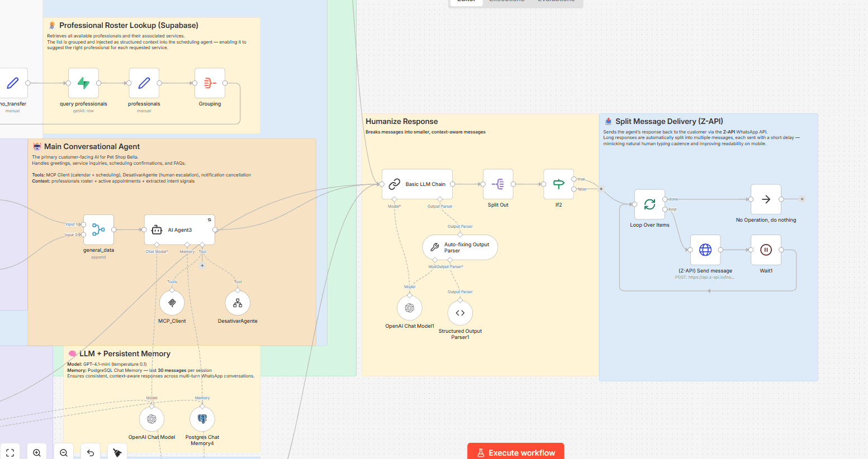
Task: Click the 'getAll: row' subtitle text
Action: [x=83, y=111]
